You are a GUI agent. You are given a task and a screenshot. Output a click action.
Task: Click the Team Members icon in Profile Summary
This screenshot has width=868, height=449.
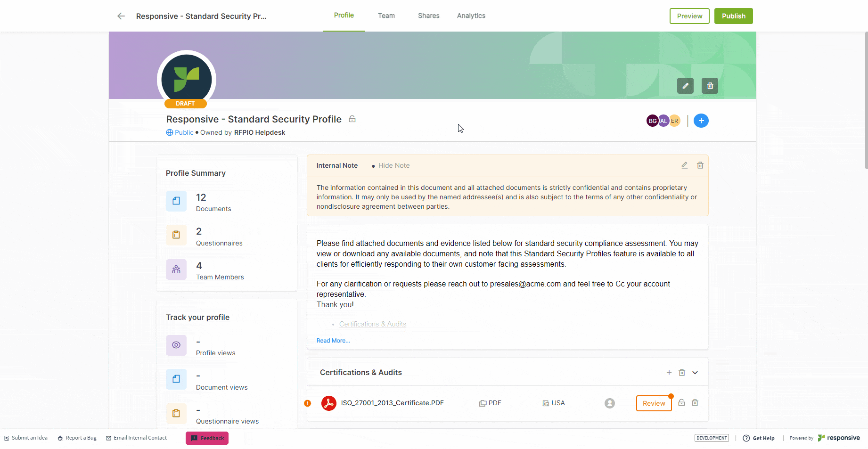coord(176,269)
